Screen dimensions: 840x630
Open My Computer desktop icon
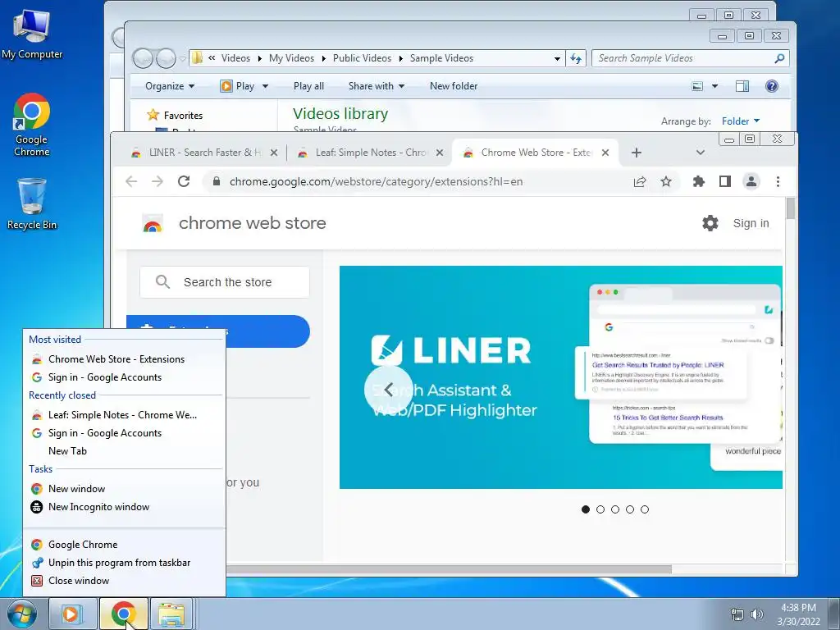pyautogui.click(x=32, y=33)
